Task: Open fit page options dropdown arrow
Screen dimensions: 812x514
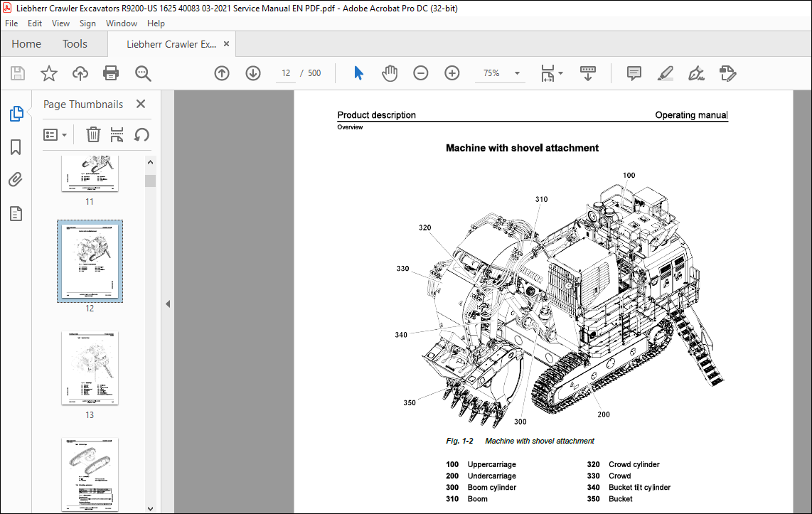Action: [561, 73]
